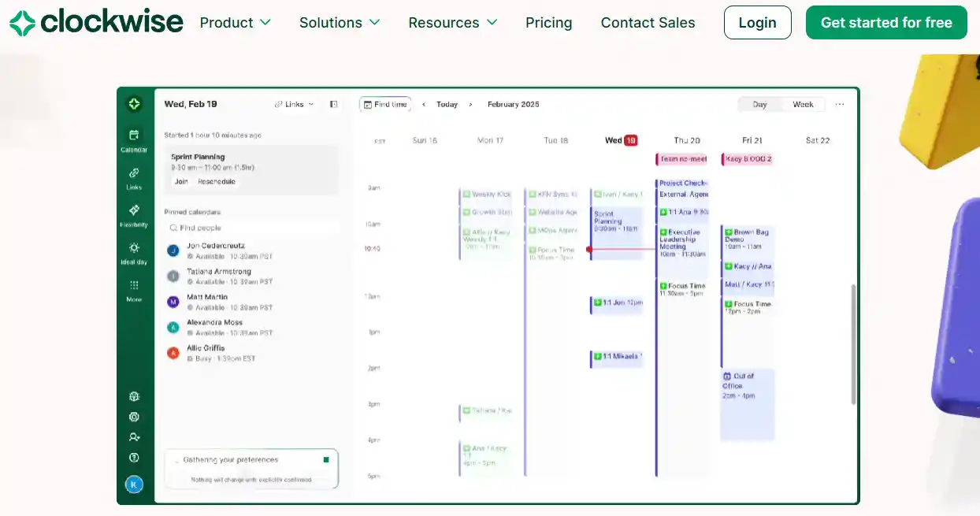This screenshot has width=980, height=516.
Task: Open Executive Leadership Meeting event
Action: (682, 251)
